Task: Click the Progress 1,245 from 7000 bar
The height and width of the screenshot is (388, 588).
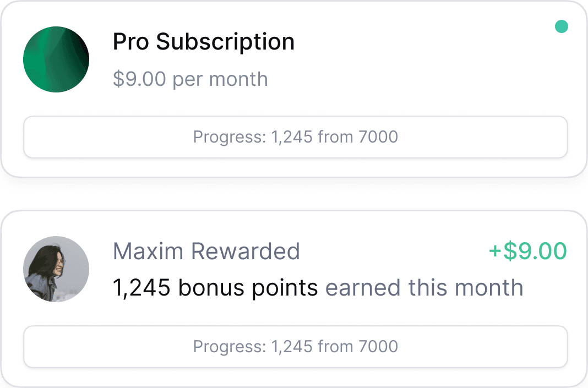Action: click(295, 136)
